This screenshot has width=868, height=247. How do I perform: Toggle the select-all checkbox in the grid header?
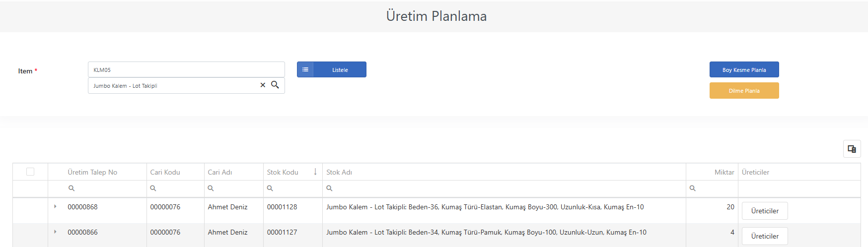click(x=30, y=172)
